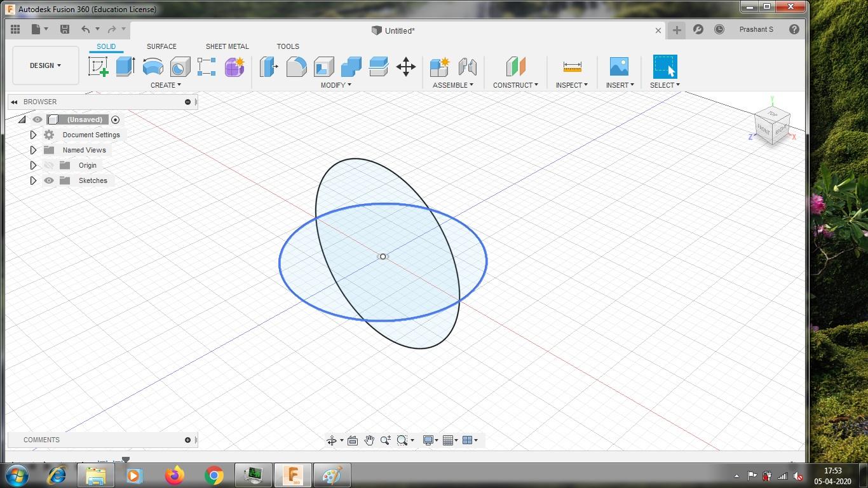
Task: Select the Rectangular Pattern tool
Action: pos(207,67)
